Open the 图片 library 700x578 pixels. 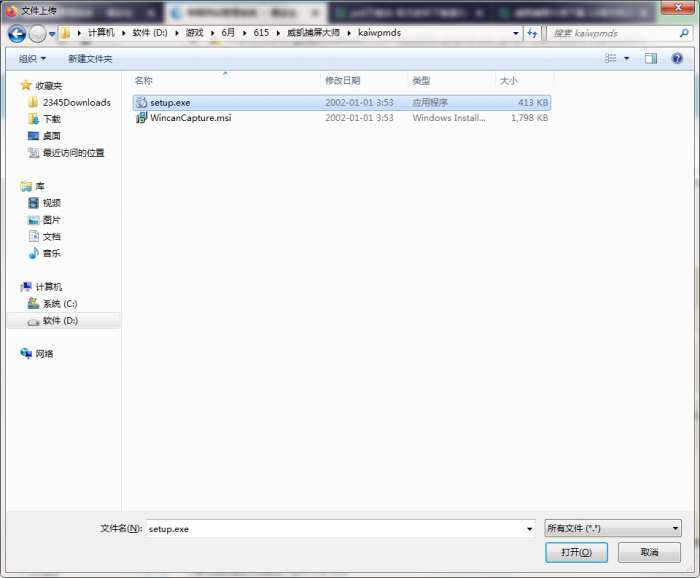click(51, 220)
